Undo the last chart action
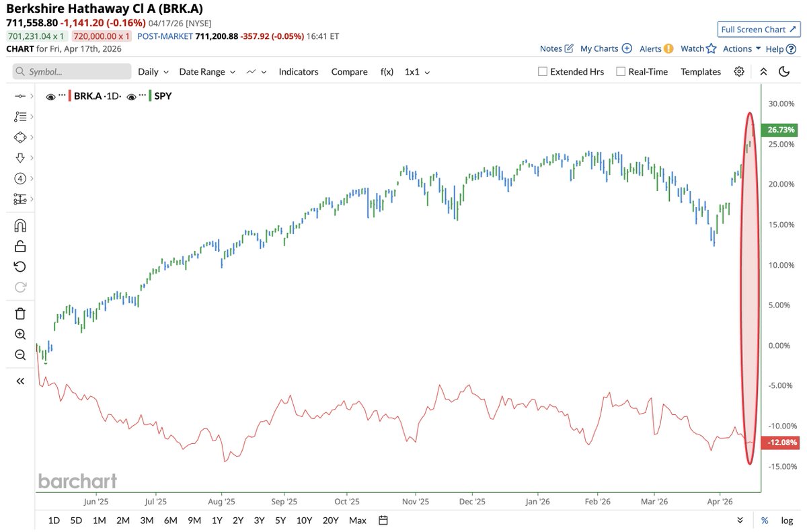 pyautogui.click(x=20, y=266)
